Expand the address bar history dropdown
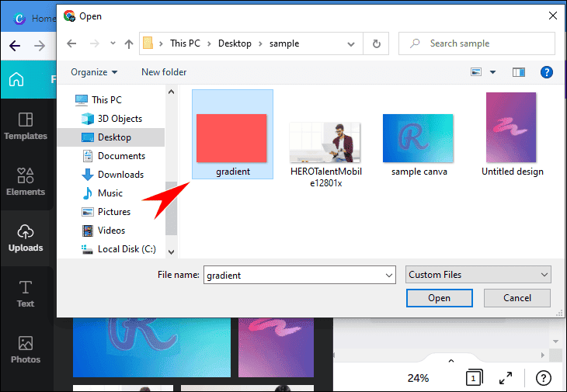This screenshot has width=567, height=392. click(351, 44)
